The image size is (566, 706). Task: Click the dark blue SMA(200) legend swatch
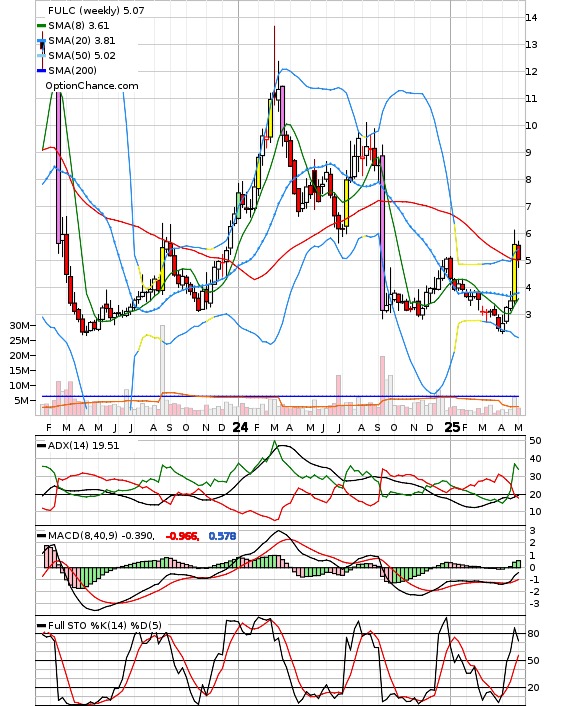click(41, 70)
